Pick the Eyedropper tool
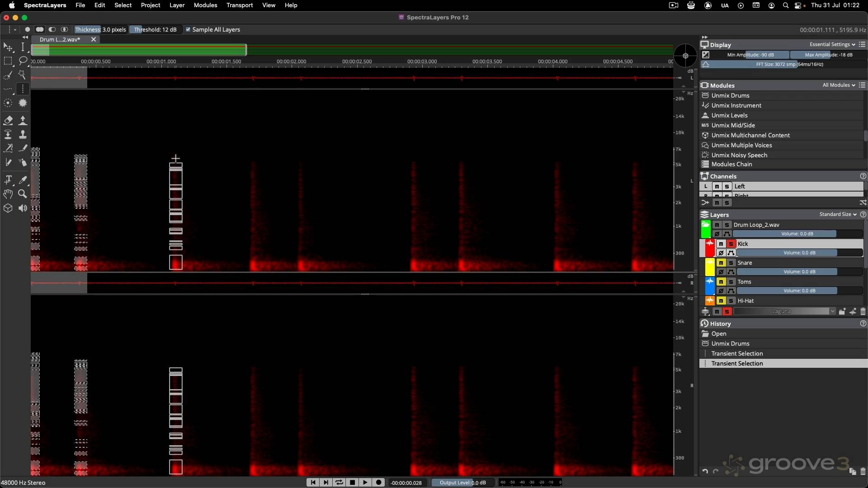Viewport: 868px width, 488px height. [x=23, y=180]
